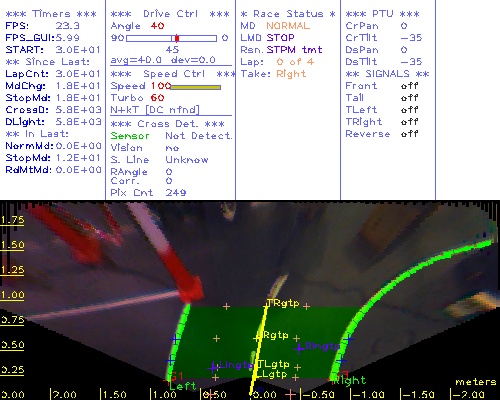
Task: Select the blue Rlngtp cross marker
Action: (299, 348)
